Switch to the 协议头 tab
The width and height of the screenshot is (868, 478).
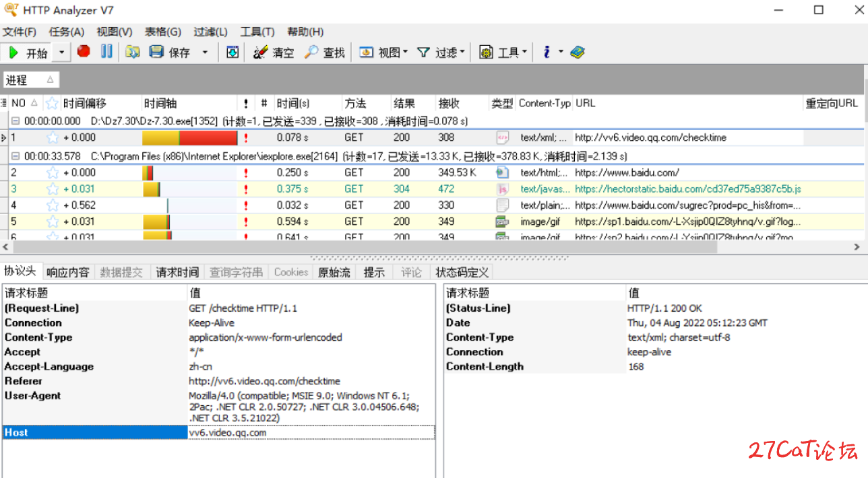tap(20, 271)
